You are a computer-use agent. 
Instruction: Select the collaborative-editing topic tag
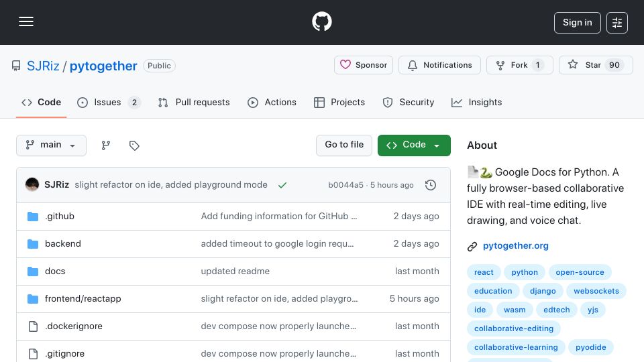(514, 328)
